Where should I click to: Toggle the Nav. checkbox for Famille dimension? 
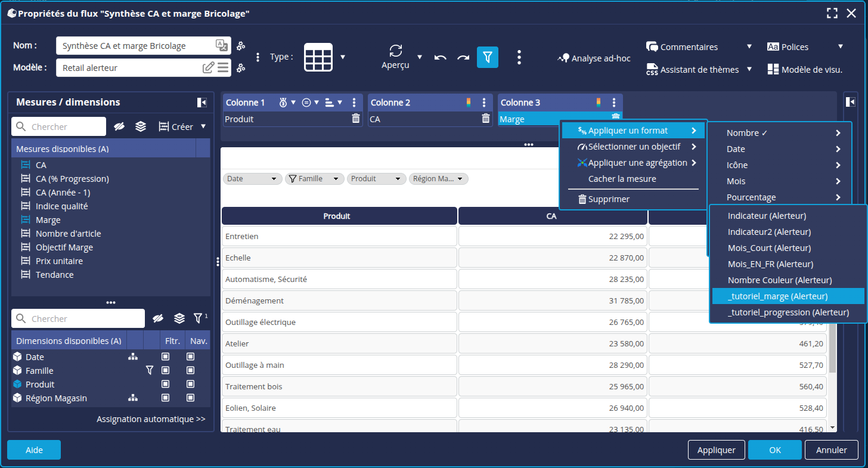tap(191, 370)
